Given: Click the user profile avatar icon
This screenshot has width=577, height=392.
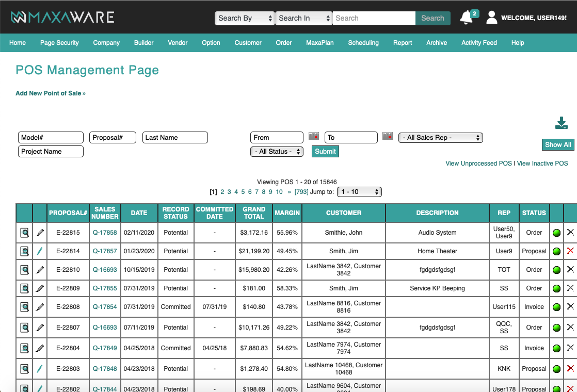Looking at the screenshot, I should pos(492,18).
